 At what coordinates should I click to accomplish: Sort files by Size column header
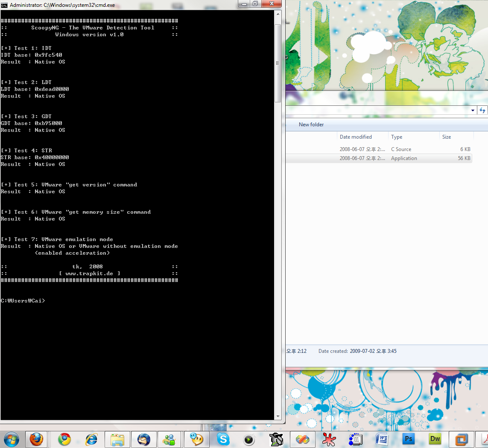[447, 137]
